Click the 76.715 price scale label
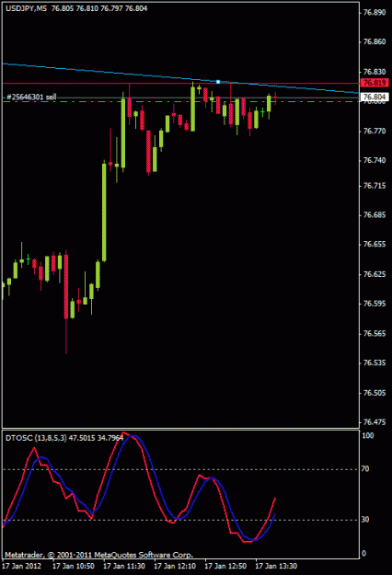 click(x=374, y=186)
